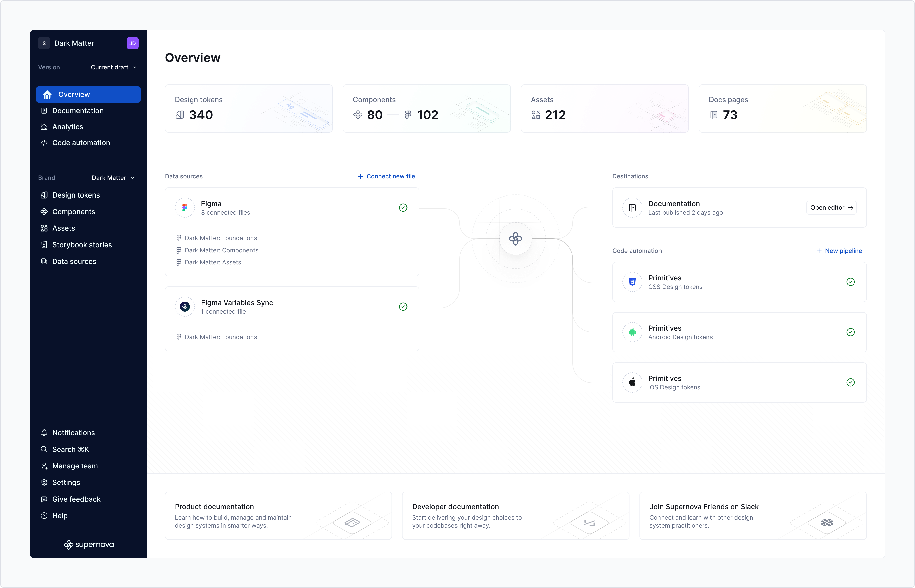Toggle the CSS Primitives pipeline status
This screenshot has width=915, height=588.
(850, 282)
